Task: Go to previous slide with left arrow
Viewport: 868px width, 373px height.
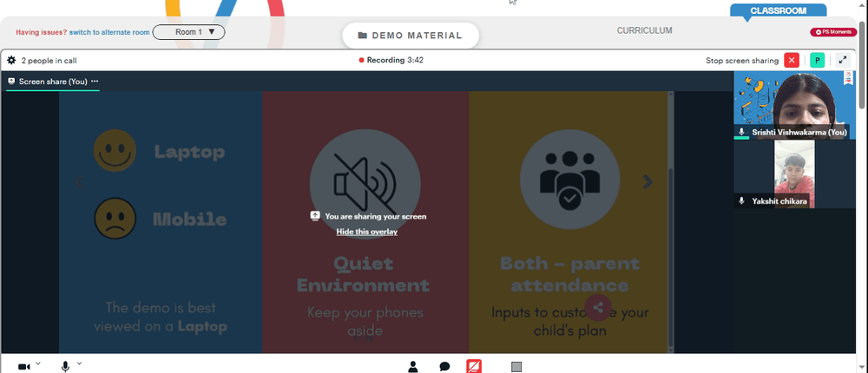Action: (79, 181)
